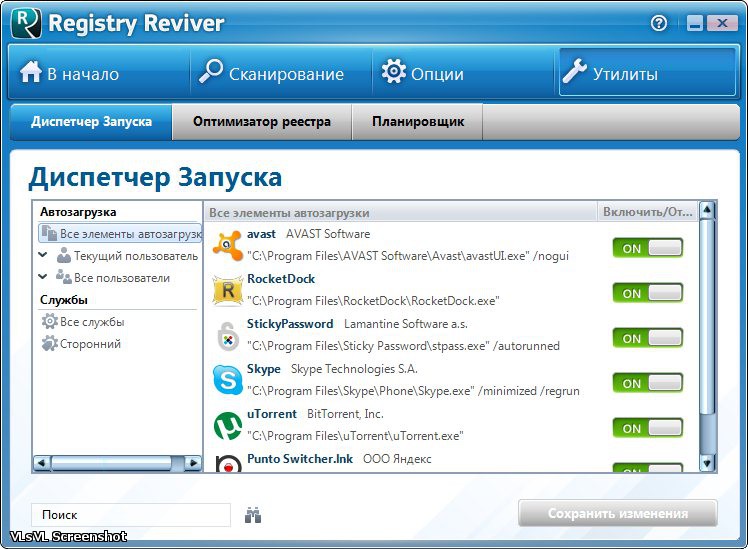Click the sidebar scroll left arrow
This screenshot has width=748, height=549.
click(42, 463)
